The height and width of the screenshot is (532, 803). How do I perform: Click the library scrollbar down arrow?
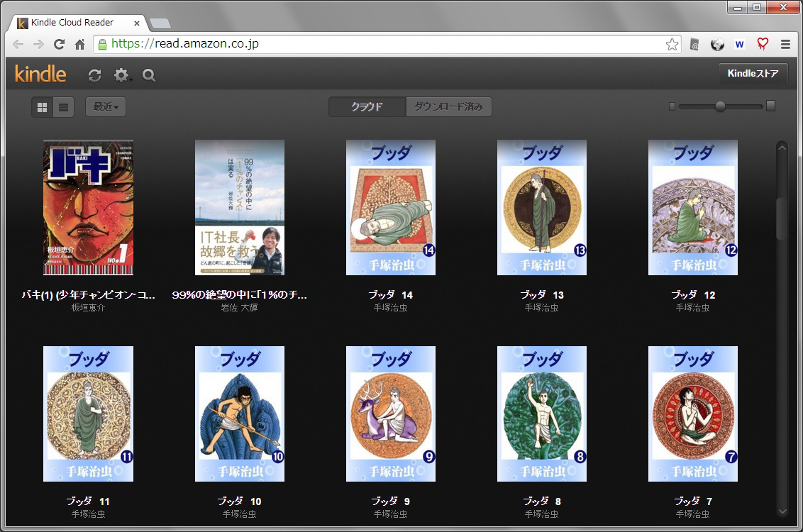click(x=782, y=511)
